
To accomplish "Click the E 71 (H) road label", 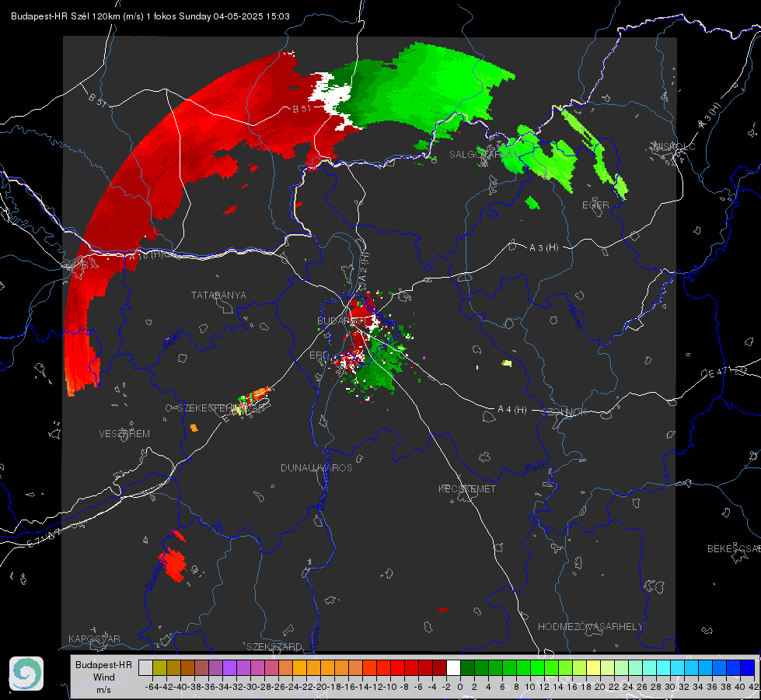I will click(44, 539).
